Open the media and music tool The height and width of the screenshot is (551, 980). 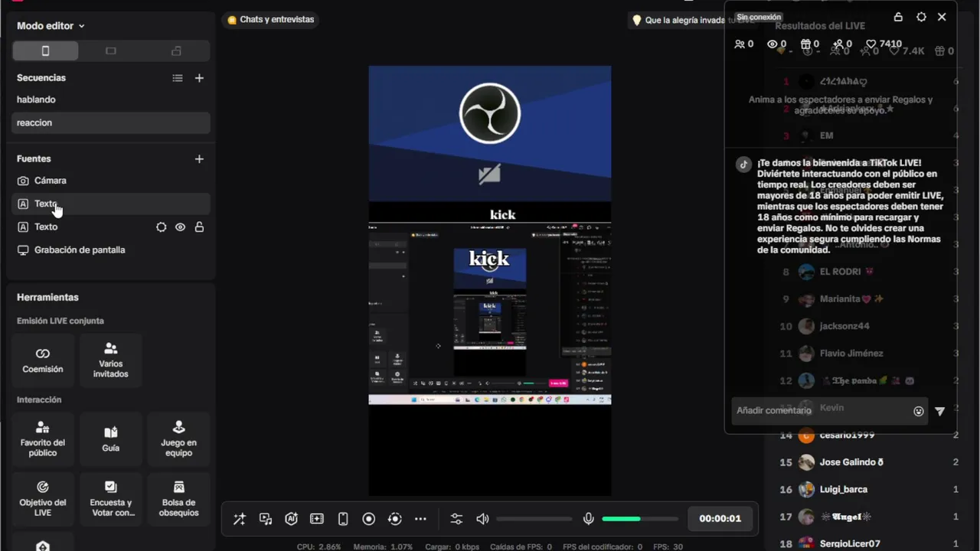(266, 519)
